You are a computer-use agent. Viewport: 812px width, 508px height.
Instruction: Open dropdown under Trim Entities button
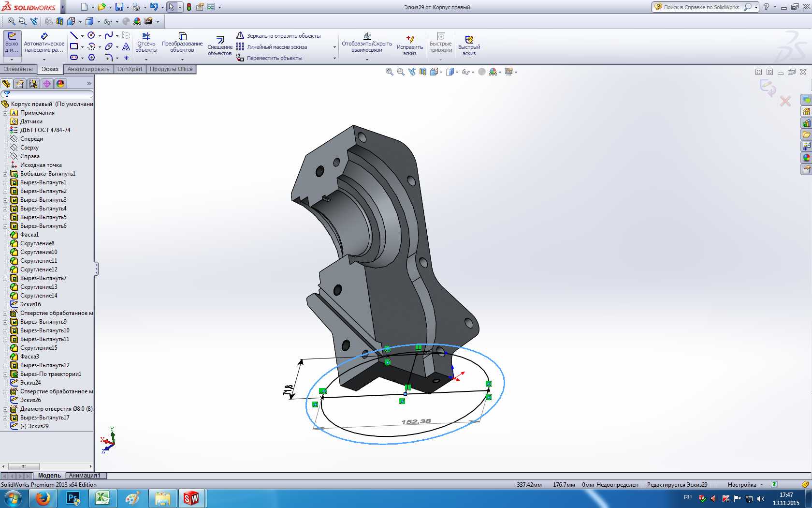pos(146,60)
